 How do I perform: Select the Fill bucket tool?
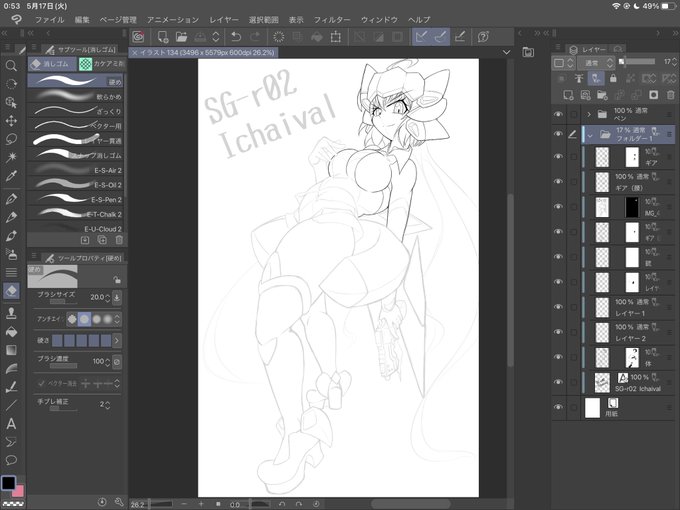[11, 332]
